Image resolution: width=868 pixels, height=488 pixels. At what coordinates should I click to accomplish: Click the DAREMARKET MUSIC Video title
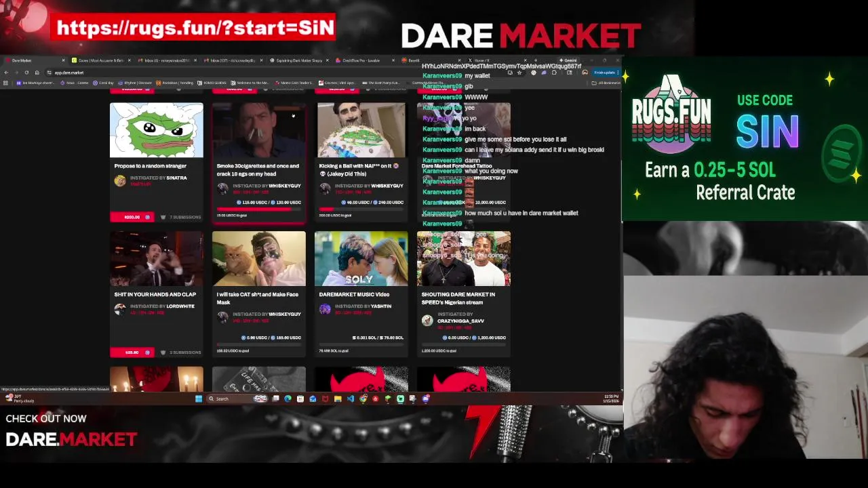(x=354, y=295)
